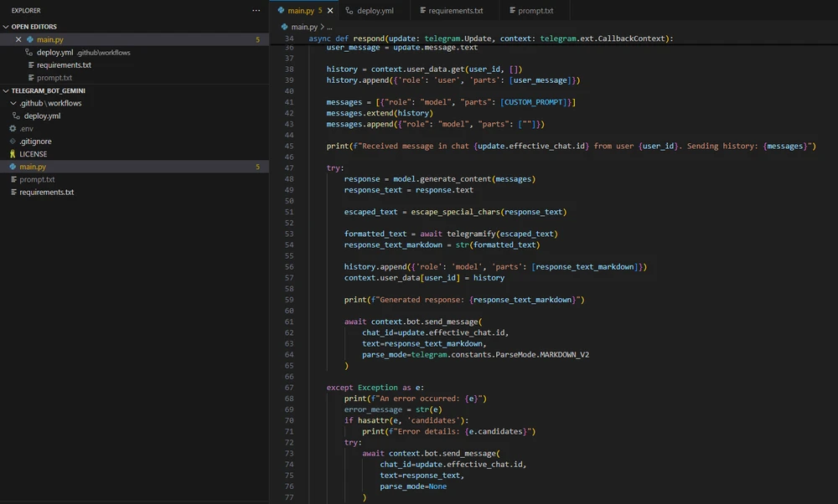The image size is (838, 504).
Task: Click text file icon on requirements.txt tab
Action: tap(422, 11)
